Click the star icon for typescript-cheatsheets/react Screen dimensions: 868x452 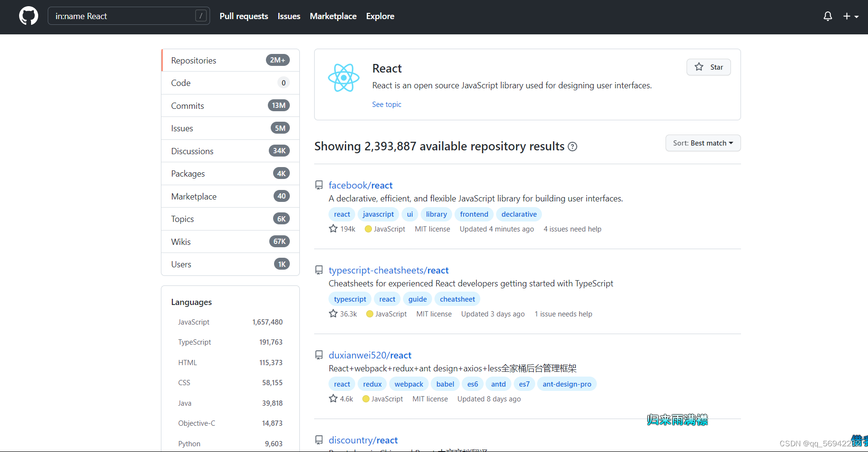(333, 314)
